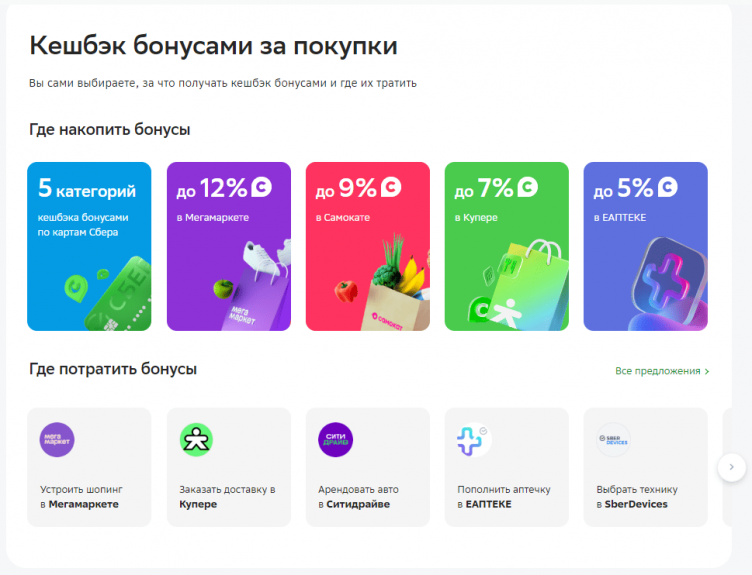Click the Вы сами выбираете subtitle text
The height and width of the screenshot is (575, 752).
point(223,83)
